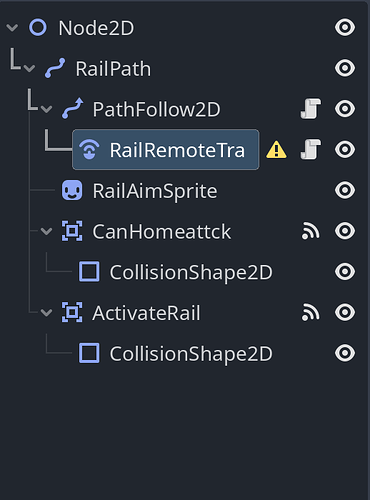Image resolution: width=370 pixels, height=500 pixels.
Task: Click the CanHomeattck Area2D icon
Action: 72,231
